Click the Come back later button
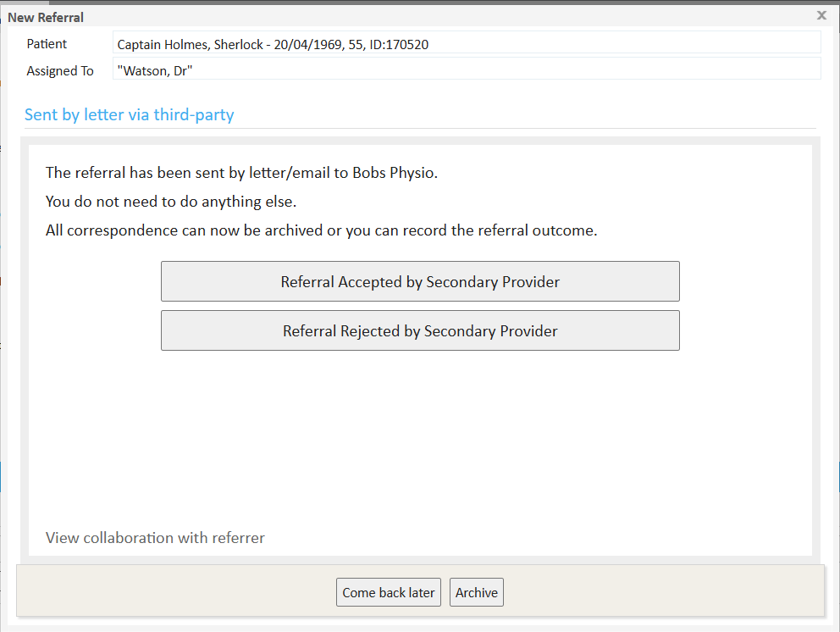Viewport: 840px width, 632px height. (x=388, y=592)
